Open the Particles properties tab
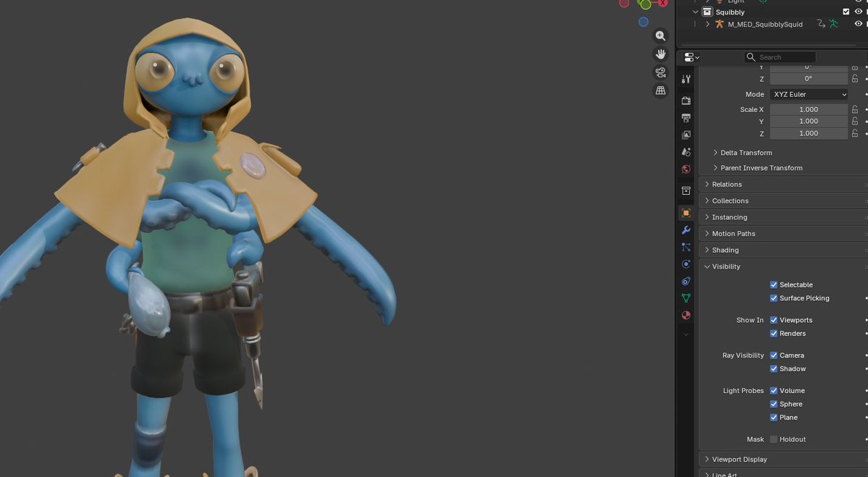 click(686, 248)
